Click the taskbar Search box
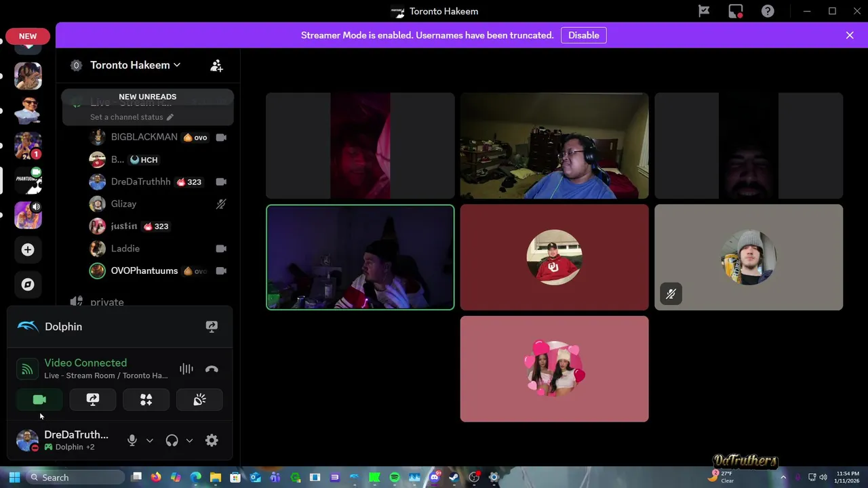 pos(75,477)
